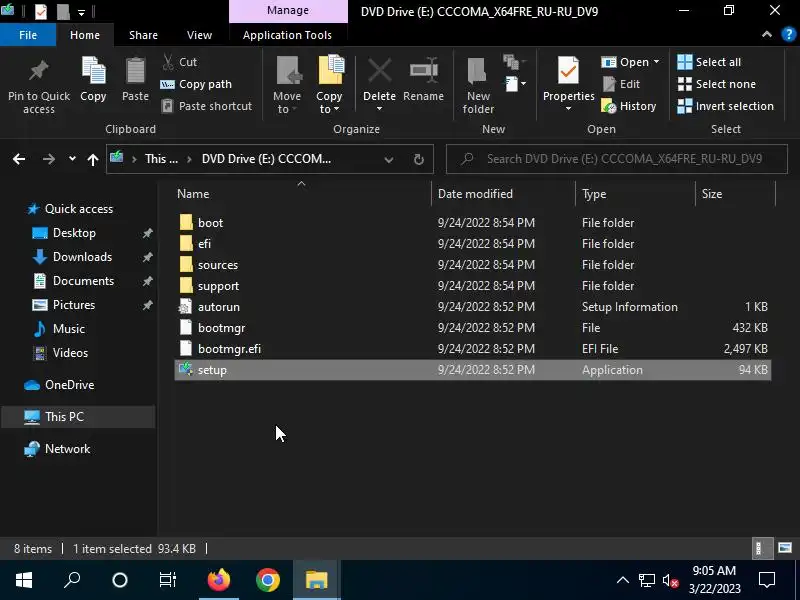This screenshot has width=800, height=600.
Task: Open Quick access in sidebar
Action: pos(78,209)
